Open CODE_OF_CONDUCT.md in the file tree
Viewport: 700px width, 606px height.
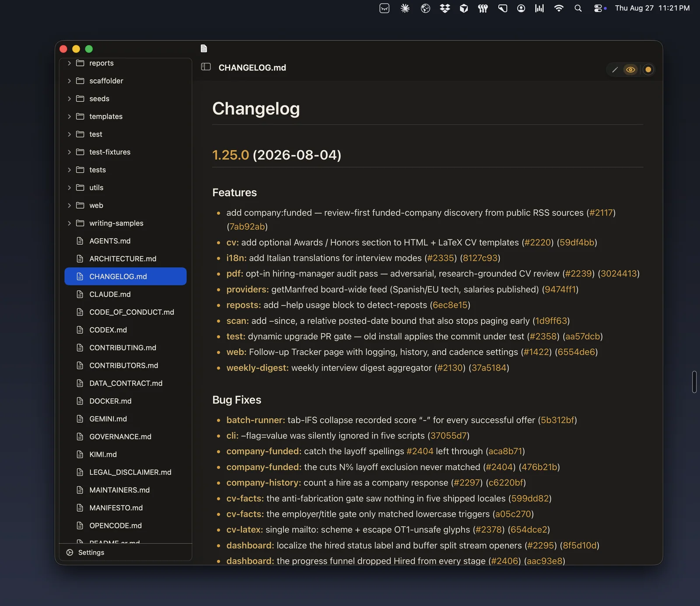tap(126, 312)
